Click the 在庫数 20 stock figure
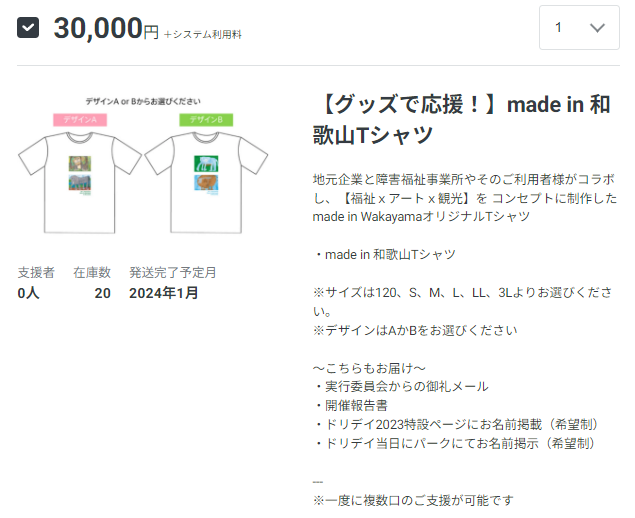This screenshot has width=635, height=518. tap(92, 283)
